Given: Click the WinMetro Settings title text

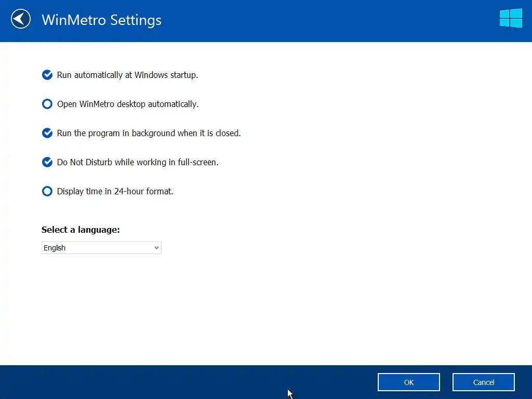Looking at the screenshot, I should click(x=101, y=20).
